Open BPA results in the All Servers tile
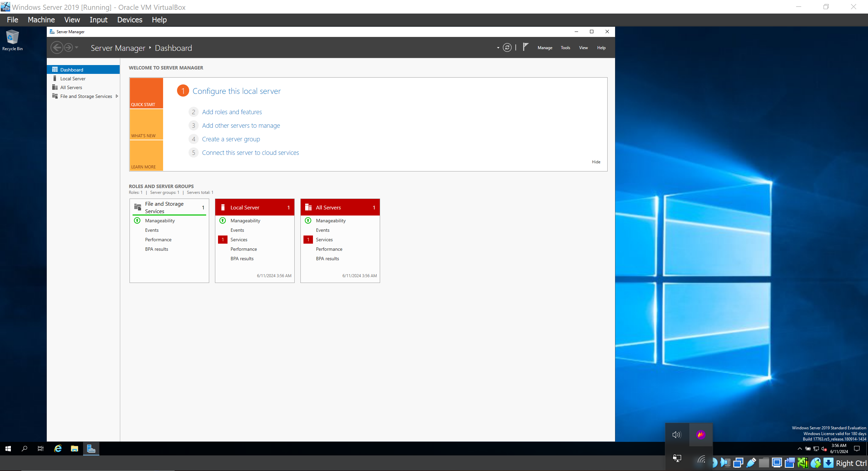This screenshot has width=868, height=471. [328, 259]
